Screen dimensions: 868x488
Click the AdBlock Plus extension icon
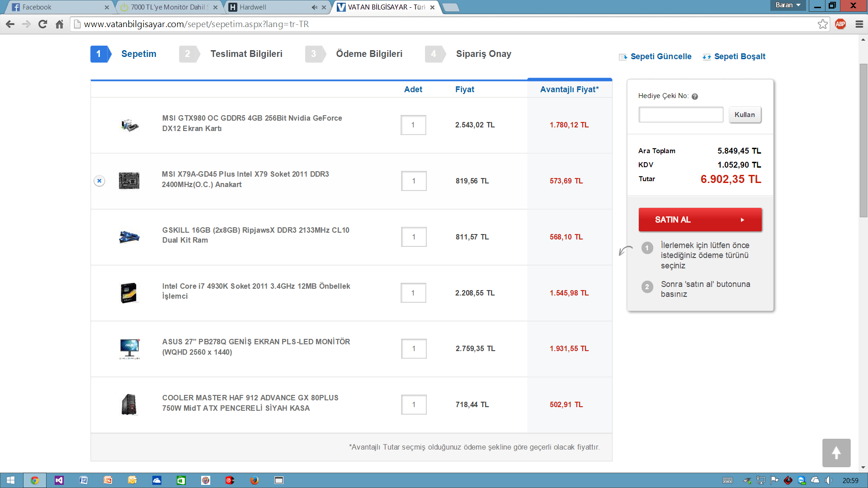click(840, 24)
